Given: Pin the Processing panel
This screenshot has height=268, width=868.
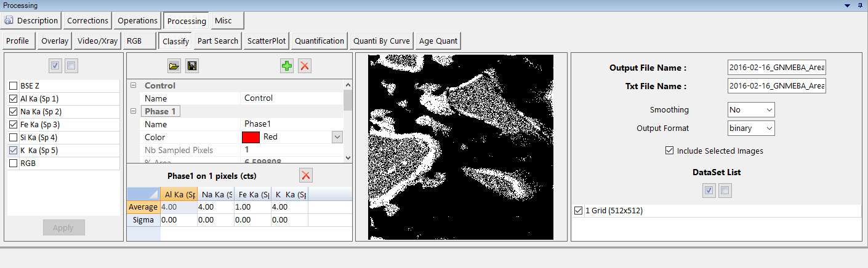Looking at the screenshot, I should point(860,5).
